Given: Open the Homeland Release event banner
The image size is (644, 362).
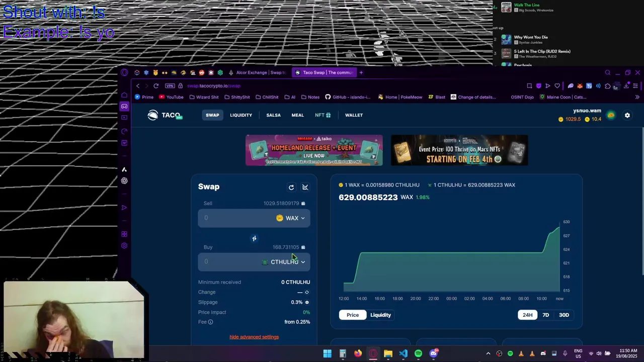Looking at the screenshot, I should coord(314,150).
